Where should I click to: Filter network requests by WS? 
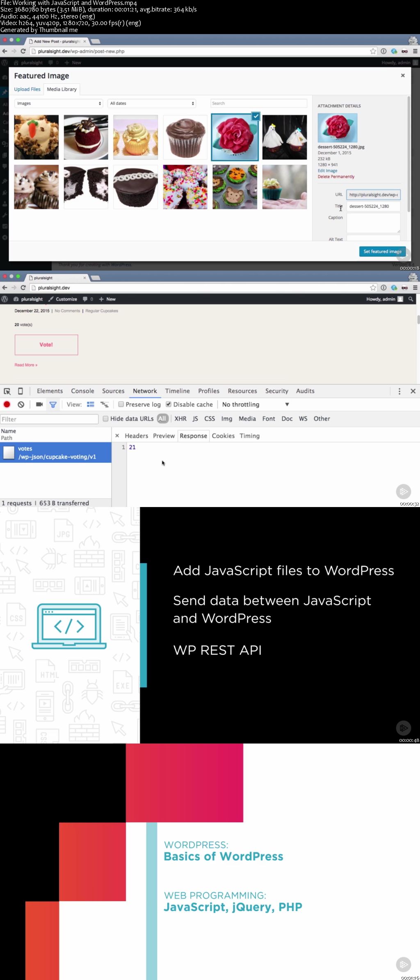click(303, 419)
